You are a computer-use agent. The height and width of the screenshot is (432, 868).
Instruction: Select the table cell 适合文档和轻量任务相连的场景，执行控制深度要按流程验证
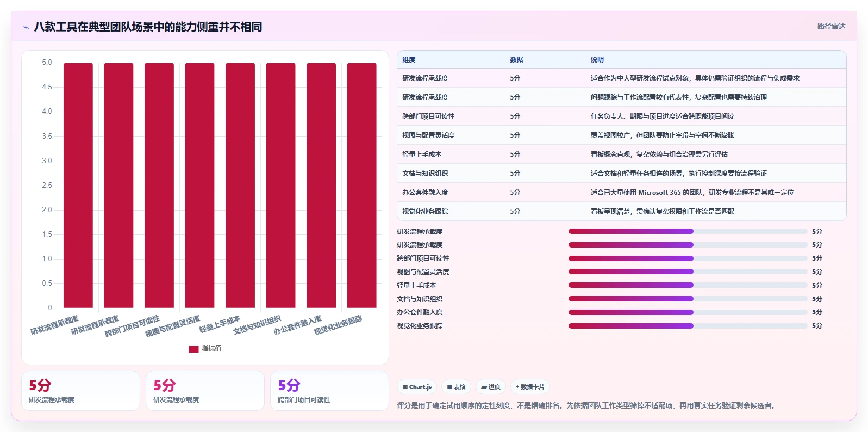point(679,174)
